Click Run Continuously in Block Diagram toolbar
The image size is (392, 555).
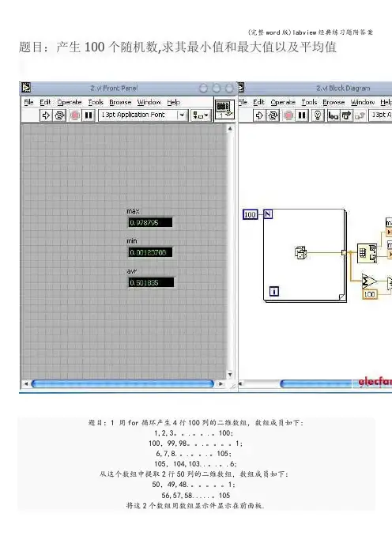(273, 115)
